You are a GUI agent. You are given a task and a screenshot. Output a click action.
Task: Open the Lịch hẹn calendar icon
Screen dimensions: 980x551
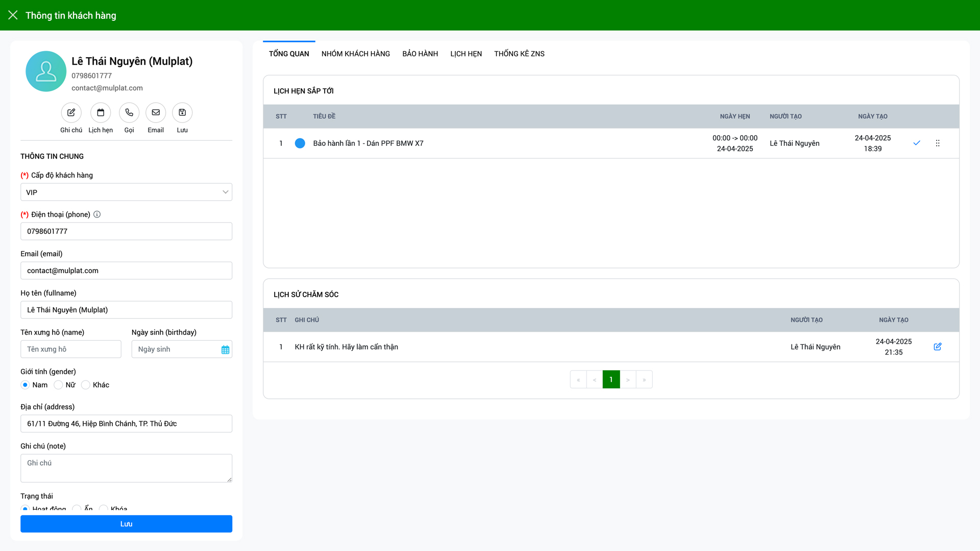pyautogui.click(x=101, y=113)
